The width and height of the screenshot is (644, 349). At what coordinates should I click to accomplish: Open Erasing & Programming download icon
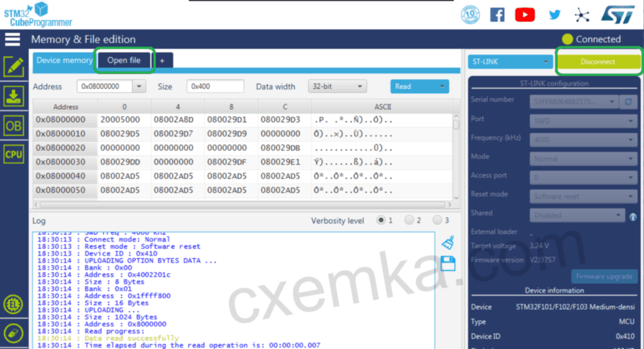pyautogui.click(x=14, y=95)
